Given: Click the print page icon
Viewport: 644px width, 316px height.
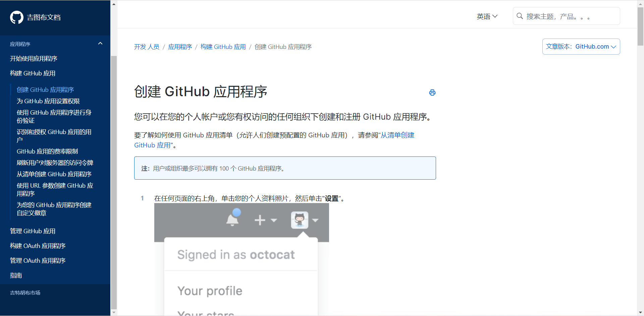Looking at the screenshot, I should coord(432,92).
